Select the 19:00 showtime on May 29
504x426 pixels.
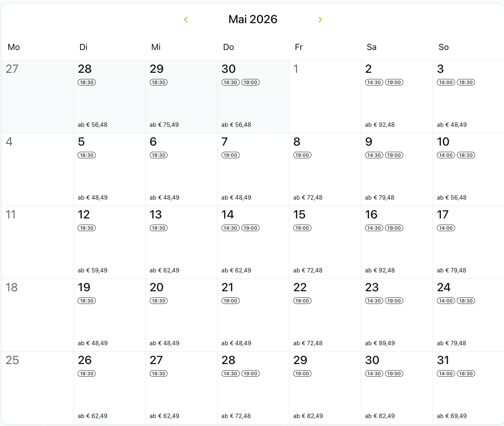point(302,374)
